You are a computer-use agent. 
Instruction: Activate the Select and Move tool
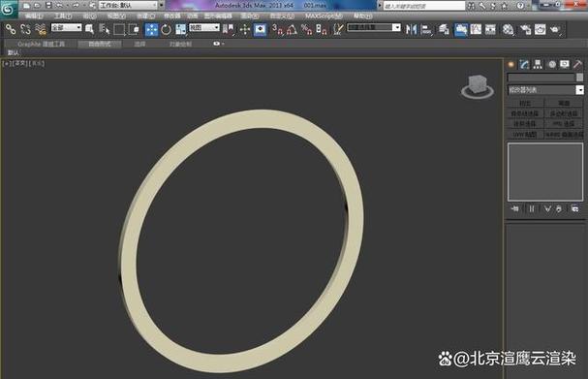[151, 29]
